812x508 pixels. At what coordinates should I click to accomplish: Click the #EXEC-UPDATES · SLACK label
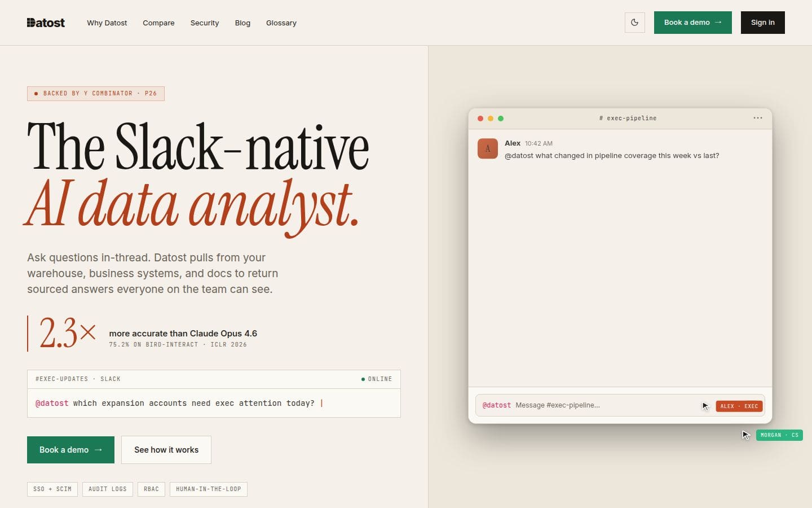(x=78, y=379)
